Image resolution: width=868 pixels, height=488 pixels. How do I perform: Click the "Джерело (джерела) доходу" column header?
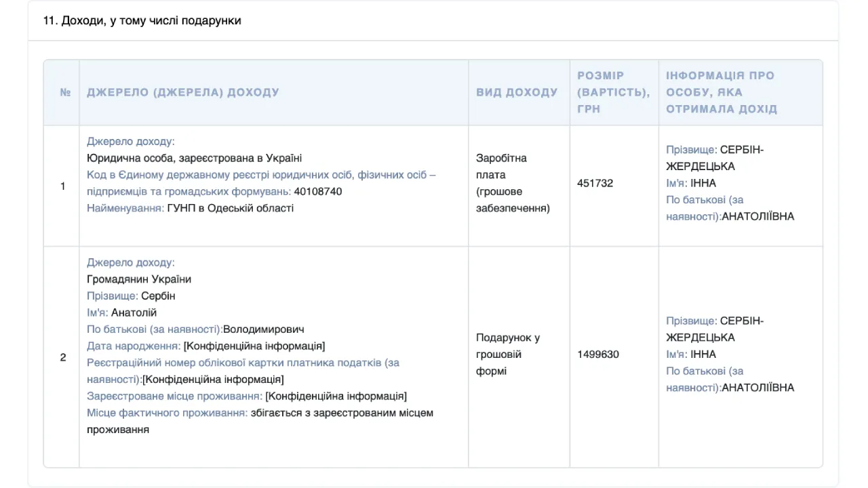(x=183, y=92)
